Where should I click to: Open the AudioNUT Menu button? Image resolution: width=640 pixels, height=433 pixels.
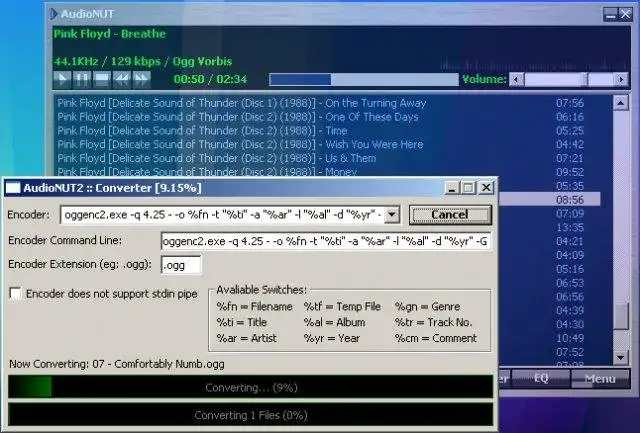pos(600,379)
